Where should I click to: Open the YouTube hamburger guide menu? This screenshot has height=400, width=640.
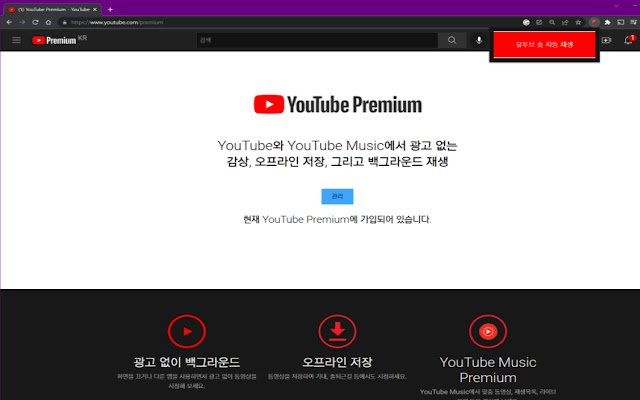(x=16, y=40)
